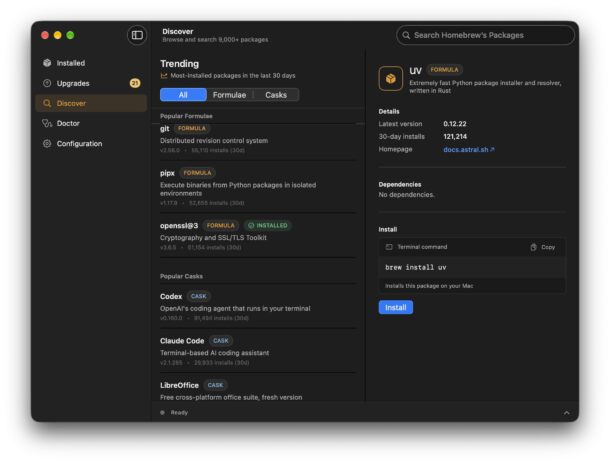Click the Discover magnifier icon in sidebar

pos(47,103)
